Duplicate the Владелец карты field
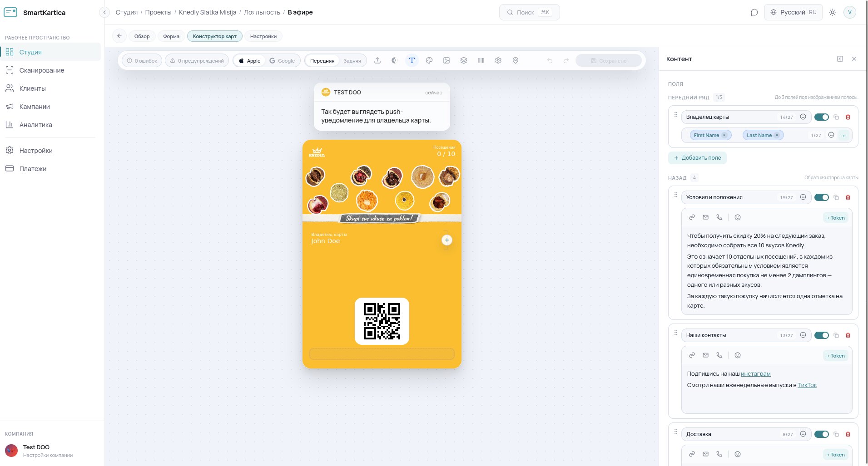Viewport: 868px width, 466px height. click(x=836, y=117)
